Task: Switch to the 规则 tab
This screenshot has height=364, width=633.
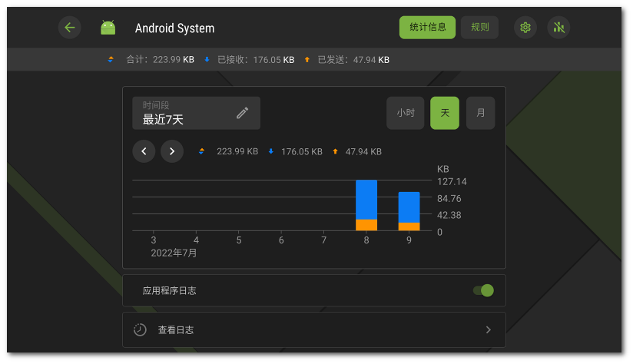Action: click(x=479, y=28)
